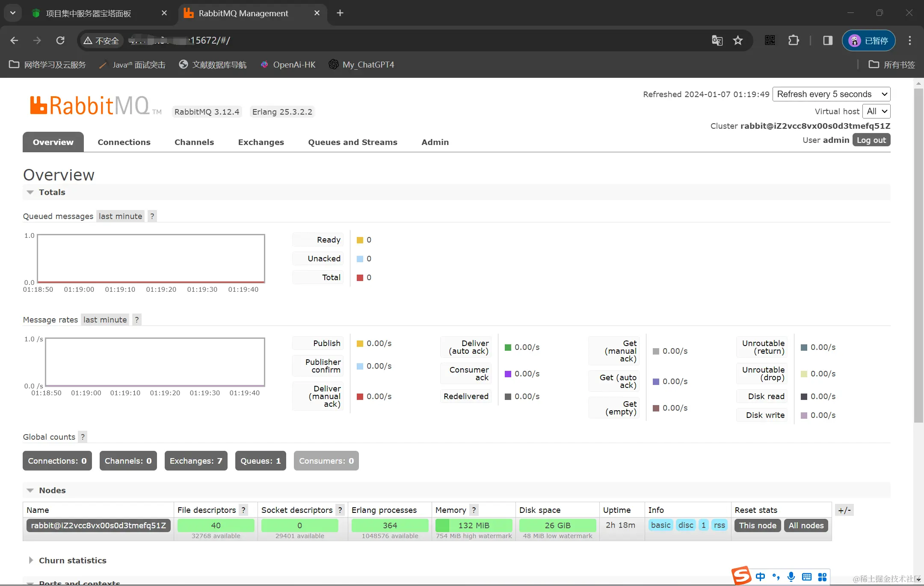The height and width of the screenshot is (586, 924).
Task: Open help for Global counts
Action: (83, 437)
